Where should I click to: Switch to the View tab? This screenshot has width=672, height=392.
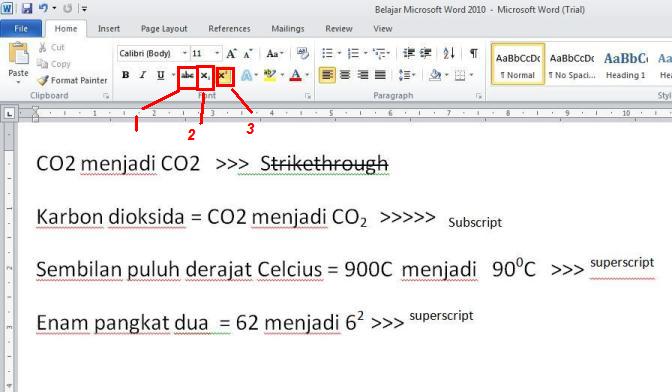[x=383, y=29]
